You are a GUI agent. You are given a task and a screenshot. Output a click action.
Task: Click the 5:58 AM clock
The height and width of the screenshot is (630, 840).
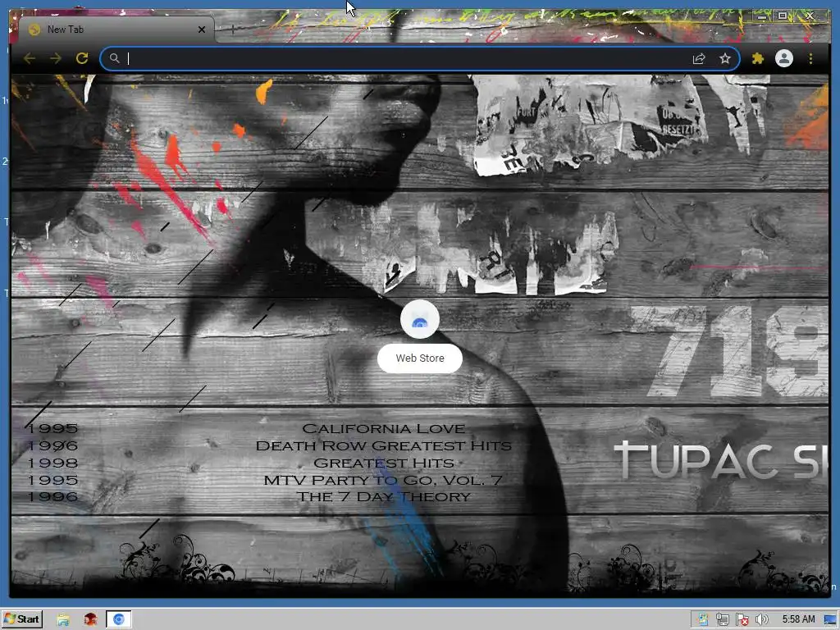pos(798,619)
